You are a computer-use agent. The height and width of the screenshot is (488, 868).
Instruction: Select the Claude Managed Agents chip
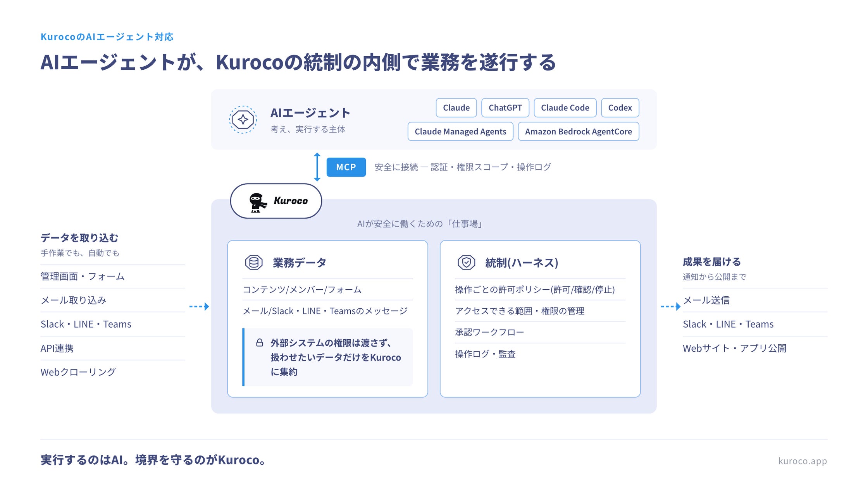[460, 132]
